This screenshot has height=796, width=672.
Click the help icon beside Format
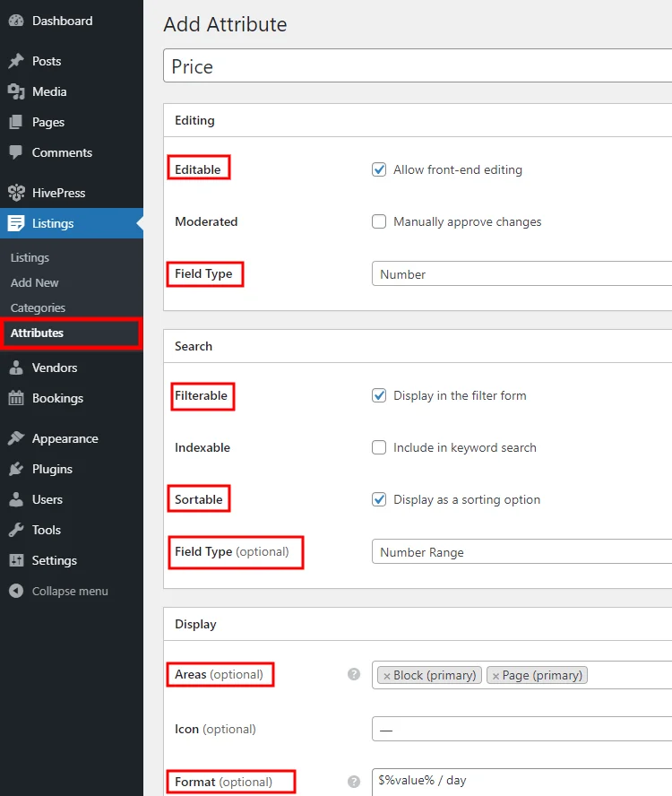[x=354, y=782]
